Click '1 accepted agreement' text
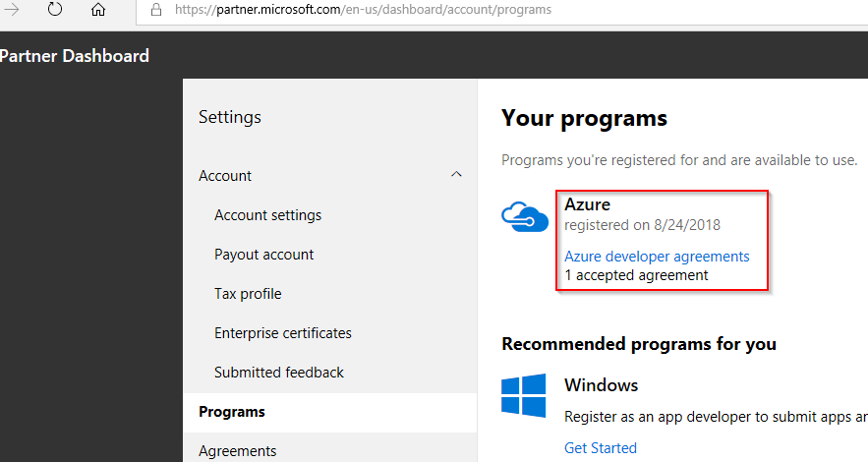 point(636,275)
